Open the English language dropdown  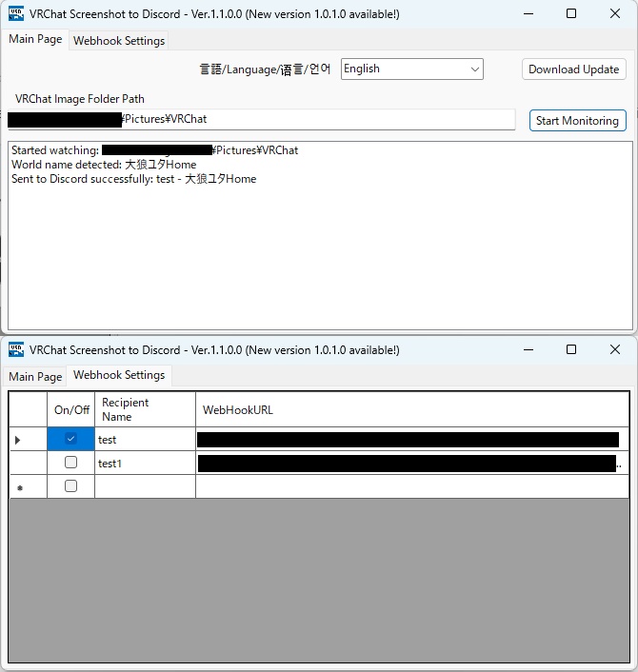412,69
